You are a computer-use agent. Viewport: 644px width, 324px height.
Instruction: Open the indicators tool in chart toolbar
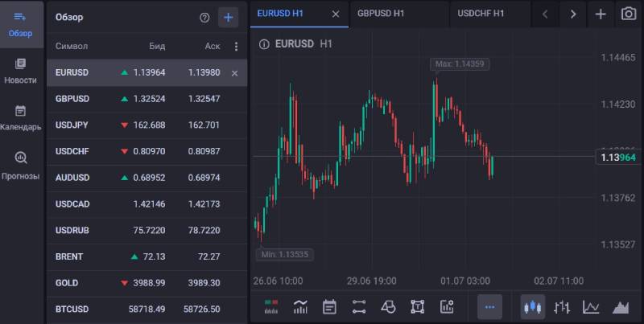pyautogui.click(x=300, y=307)
